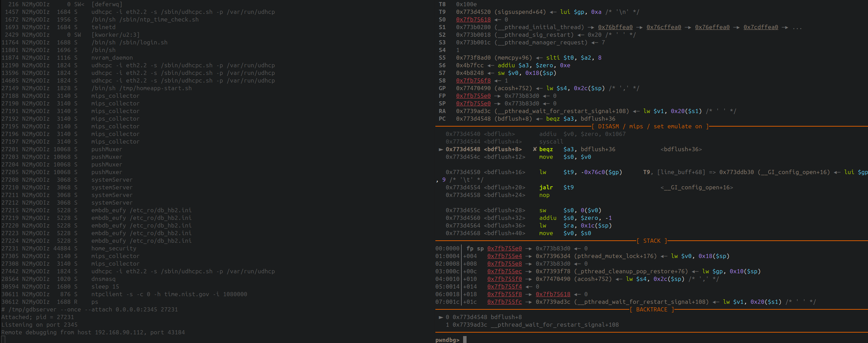Click the jalr $t9 instruction
868x343 pixels.
(557, 187)
